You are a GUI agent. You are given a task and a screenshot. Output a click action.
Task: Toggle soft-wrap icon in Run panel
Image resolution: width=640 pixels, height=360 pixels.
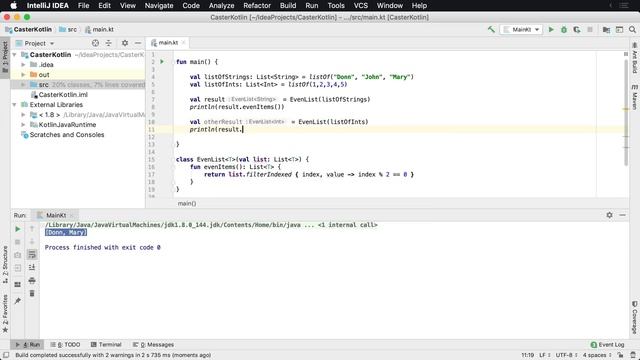pyautogui.click(x=32, y=255)
